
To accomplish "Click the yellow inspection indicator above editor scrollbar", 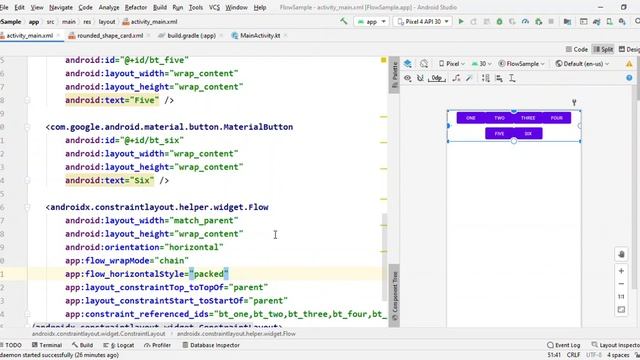I will pos(383,60).
